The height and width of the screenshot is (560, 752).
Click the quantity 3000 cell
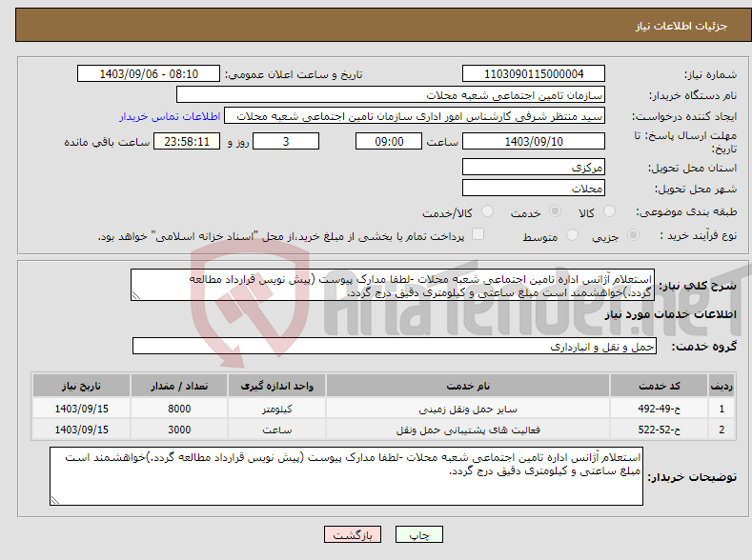click(179, 430)
